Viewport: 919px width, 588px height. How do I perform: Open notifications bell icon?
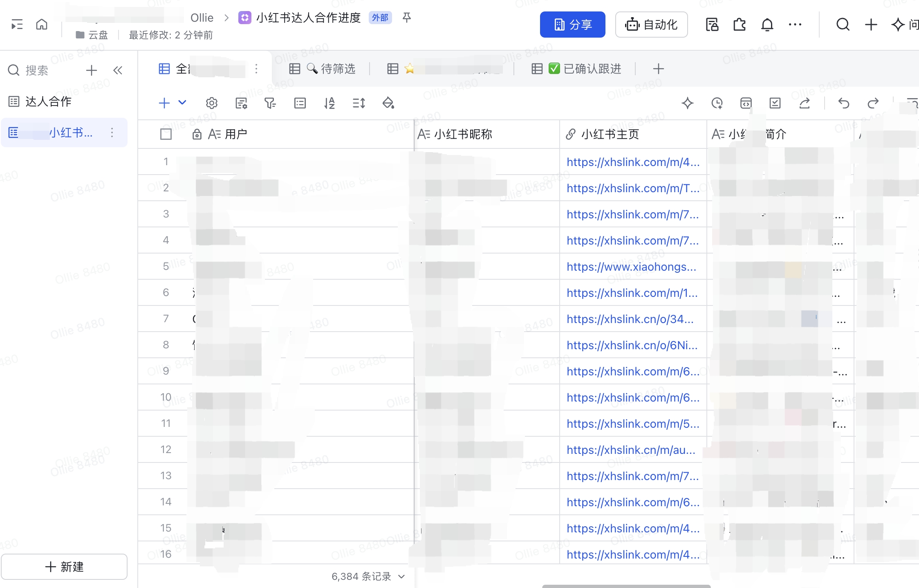point(767,25)
